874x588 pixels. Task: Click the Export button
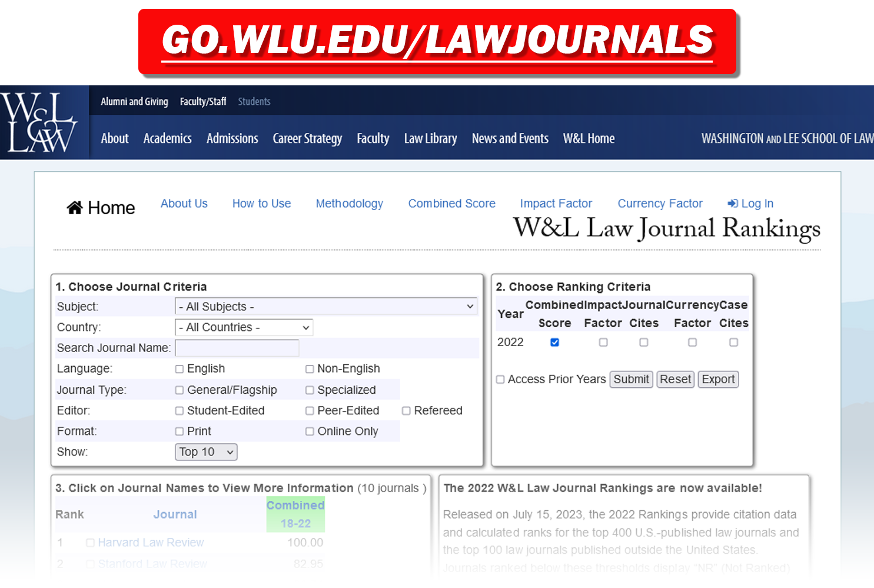tap(718, 380)
